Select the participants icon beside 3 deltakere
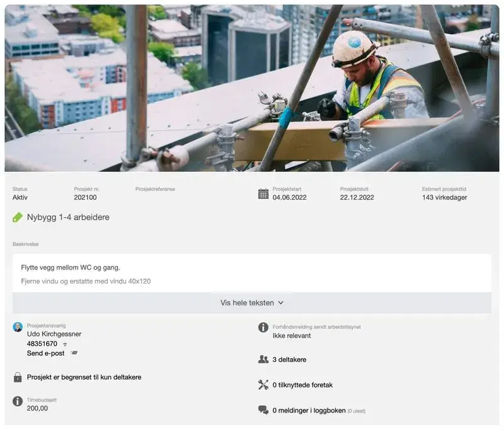The width and height of the screenshot is (504, 432). click(x=263, y=359)
